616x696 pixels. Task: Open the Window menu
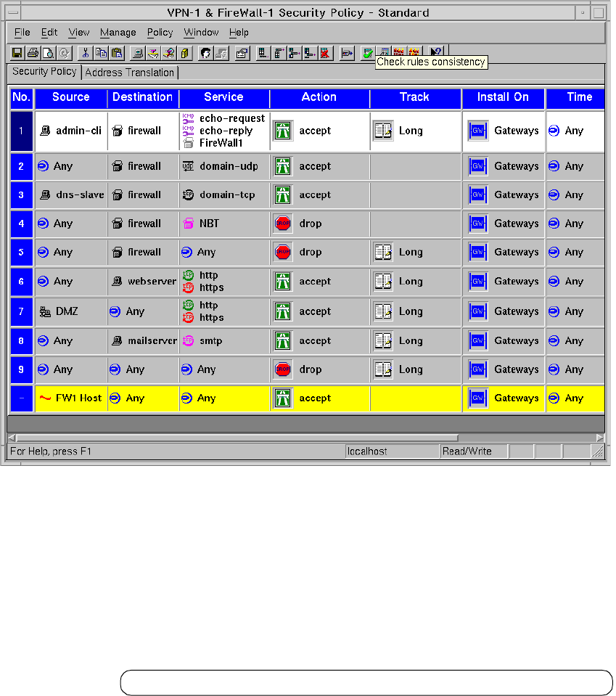pos(201,33)
